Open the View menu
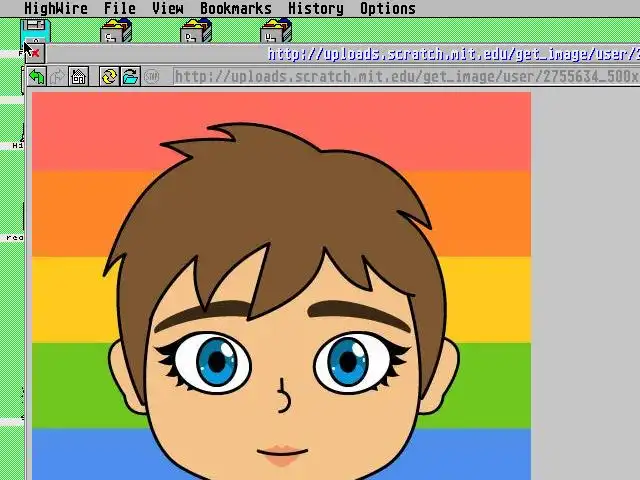 point(168,9)
